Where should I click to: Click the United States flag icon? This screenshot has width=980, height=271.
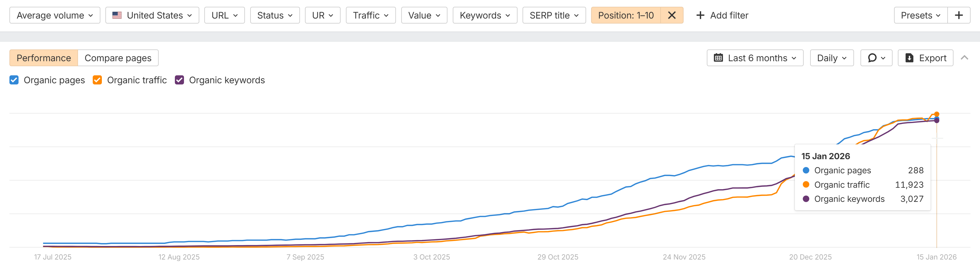click(117, 16)
